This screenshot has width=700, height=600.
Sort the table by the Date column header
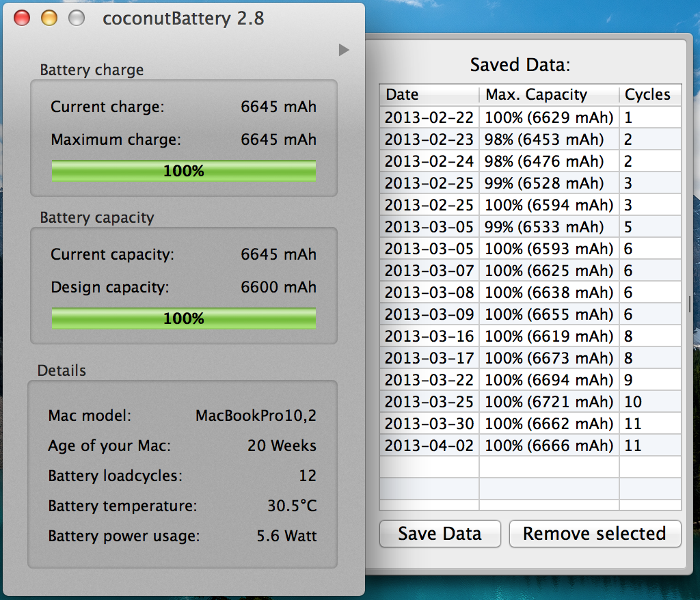429,94
